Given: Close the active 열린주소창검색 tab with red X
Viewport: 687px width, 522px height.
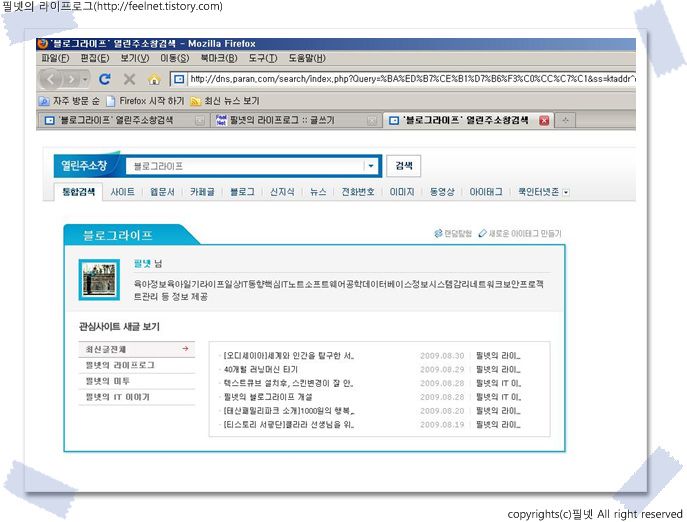Looking at the screenshot, I should (x=544, y=121).
